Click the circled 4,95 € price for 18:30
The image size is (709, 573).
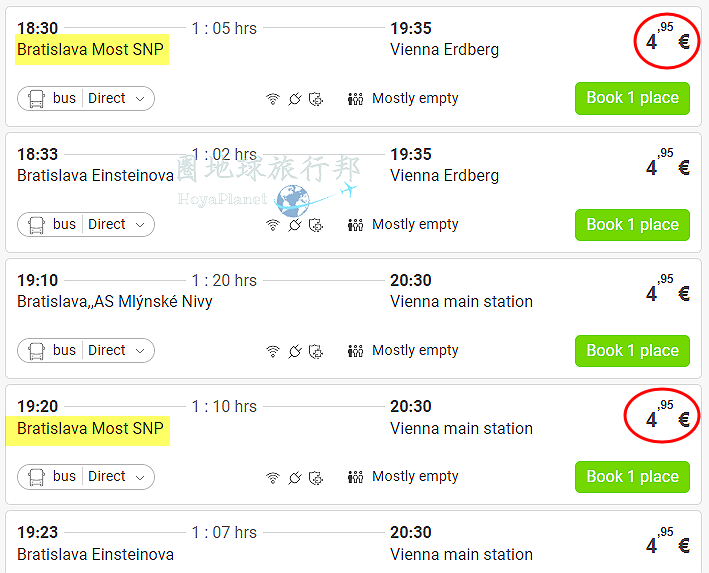[667, 41]
